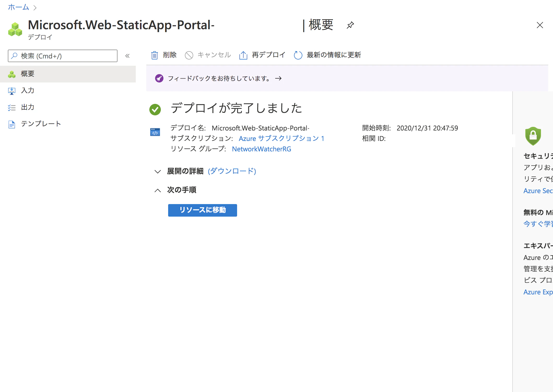Click the arrow after feedback text
The image size is (553, 392).
point(278,78)
